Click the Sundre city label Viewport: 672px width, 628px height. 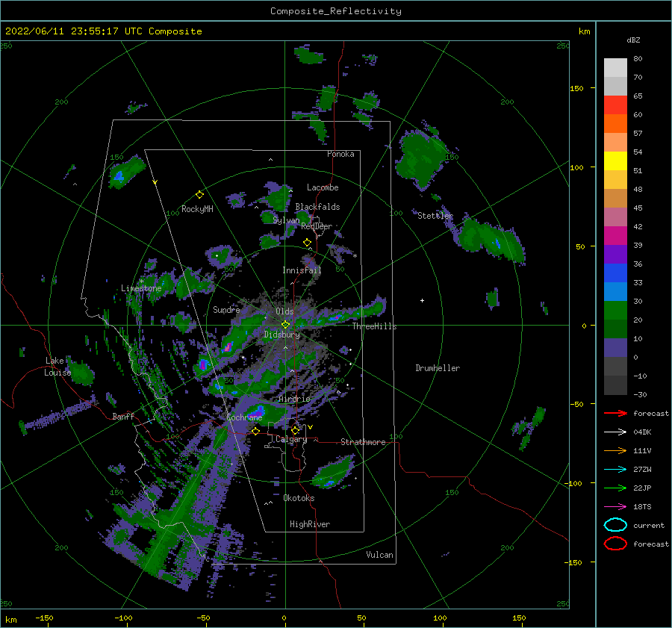[226, 309]
